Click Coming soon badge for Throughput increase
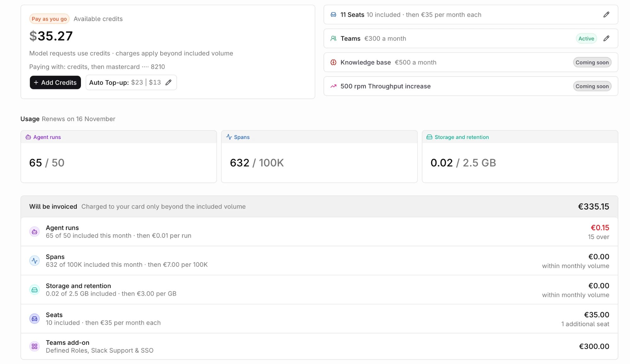Screen dimensions: 630x364 (592, 86)
